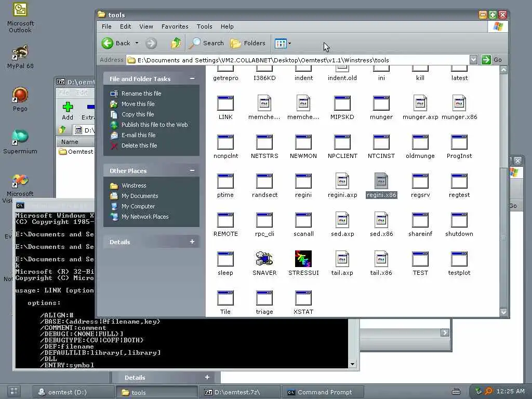Viewport: 532px width, 399px height.
Task: Select the MIPSKD file icon
Action: pyautogui.click(x=342, y=103)
